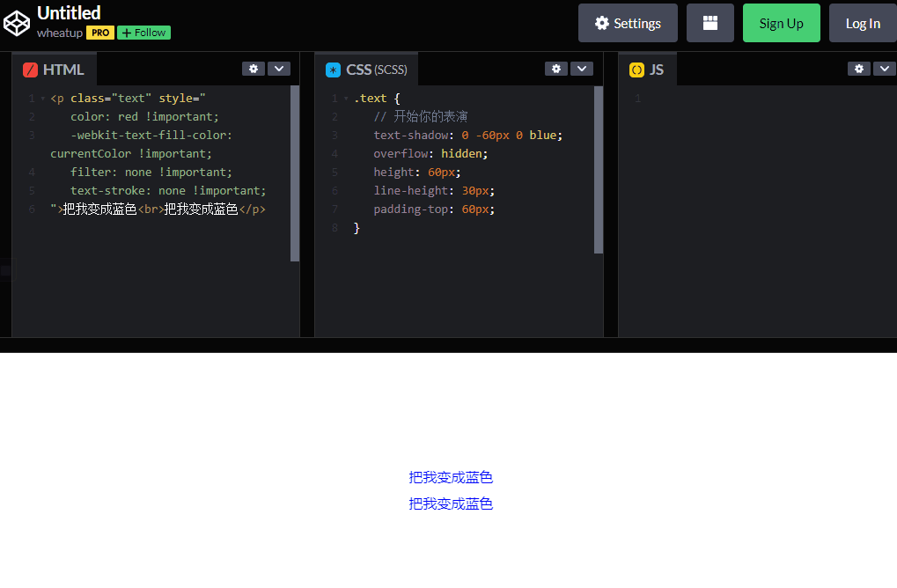Expand the HTML editor dropdown chevron
Image resolution: width=897 pixels, height=588 pixels.
[x=278, y=69]
